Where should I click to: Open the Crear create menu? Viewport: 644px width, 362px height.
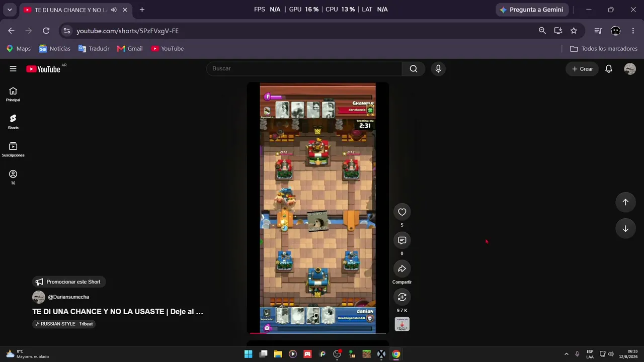pyautogui.click(x=582, y=69)
